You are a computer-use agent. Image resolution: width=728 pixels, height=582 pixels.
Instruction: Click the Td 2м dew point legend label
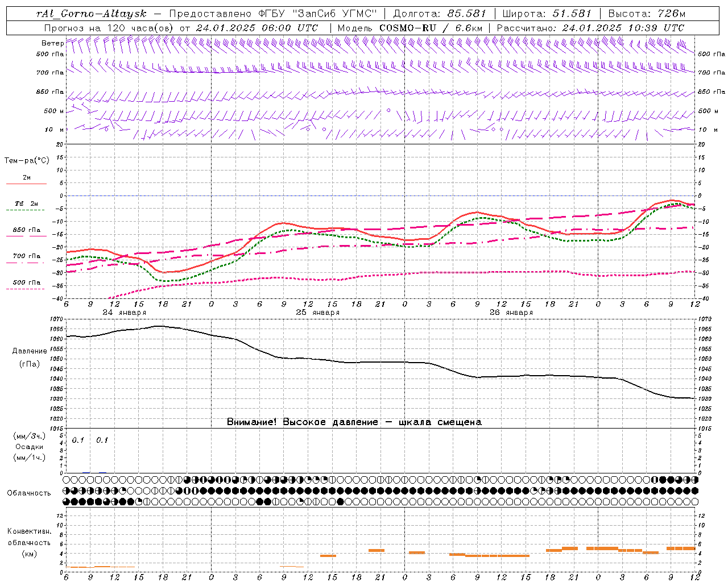click(27, 203)
